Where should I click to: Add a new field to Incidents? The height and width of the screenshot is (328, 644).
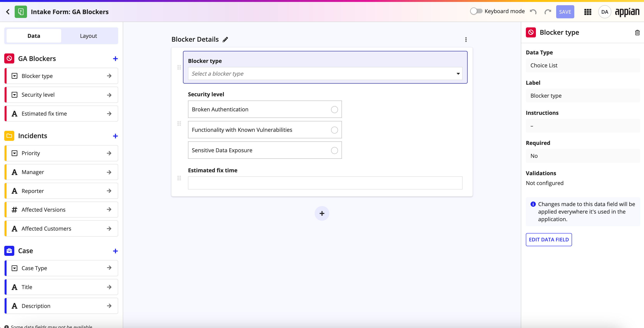point(115,136)
